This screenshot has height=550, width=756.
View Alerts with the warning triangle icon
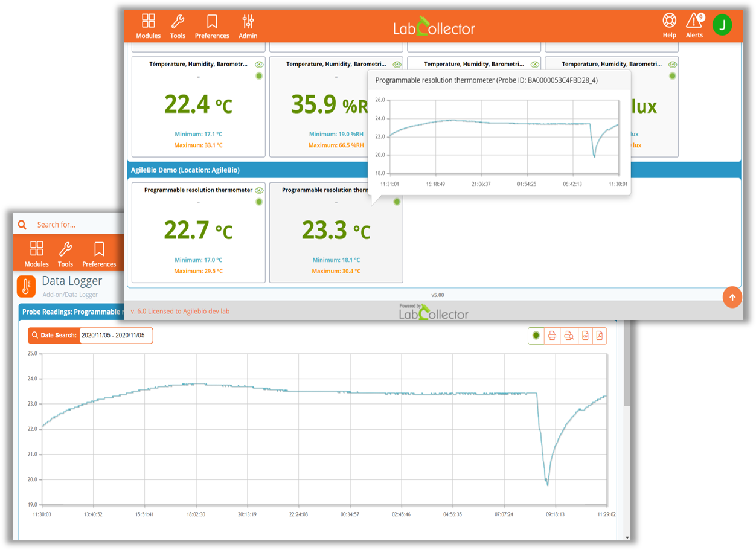pyautogui.click(x=694, y=26)
